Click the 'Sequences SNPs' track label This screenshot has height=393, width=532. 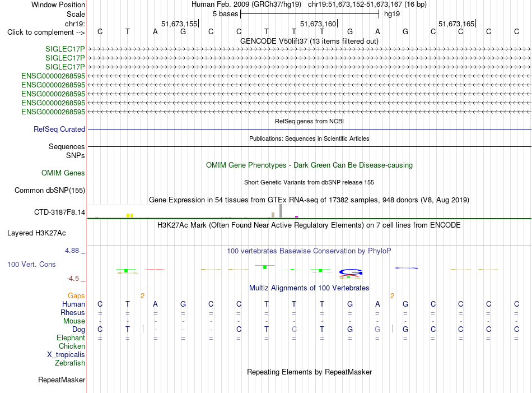pyautogui.click(x=67, y=151)
